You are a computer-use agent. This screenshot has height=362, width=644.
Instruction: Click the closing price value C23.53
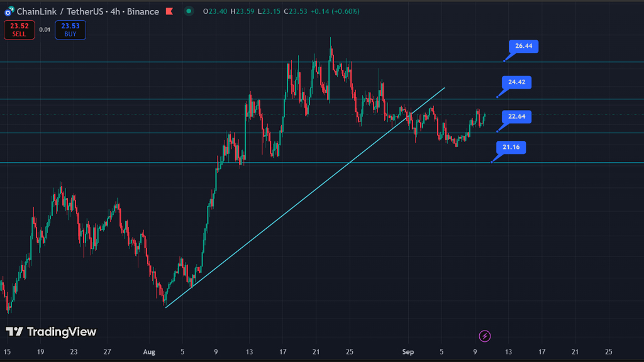tap(295, 11)
